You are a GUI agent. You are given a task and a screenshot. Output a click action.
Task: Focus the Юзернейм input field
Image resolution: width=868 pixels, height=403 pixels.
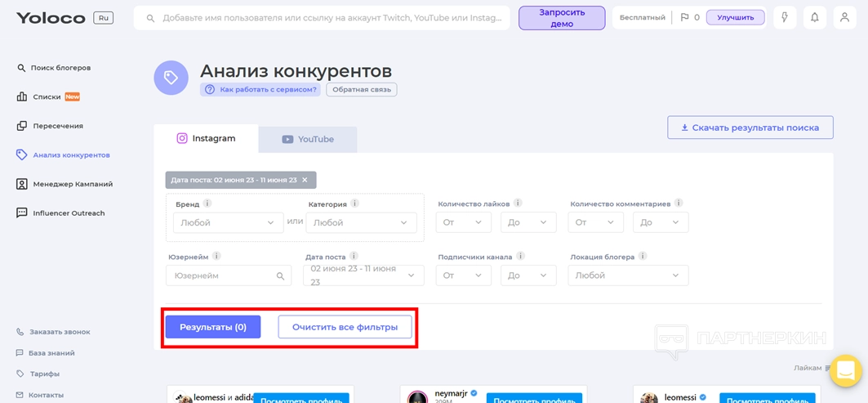click(x=229, y=275)
